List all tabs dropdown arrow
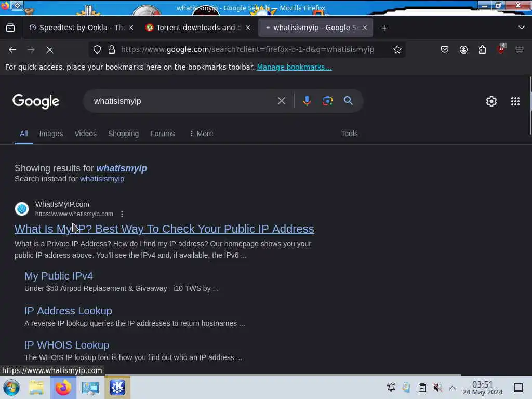 point(522,28)
